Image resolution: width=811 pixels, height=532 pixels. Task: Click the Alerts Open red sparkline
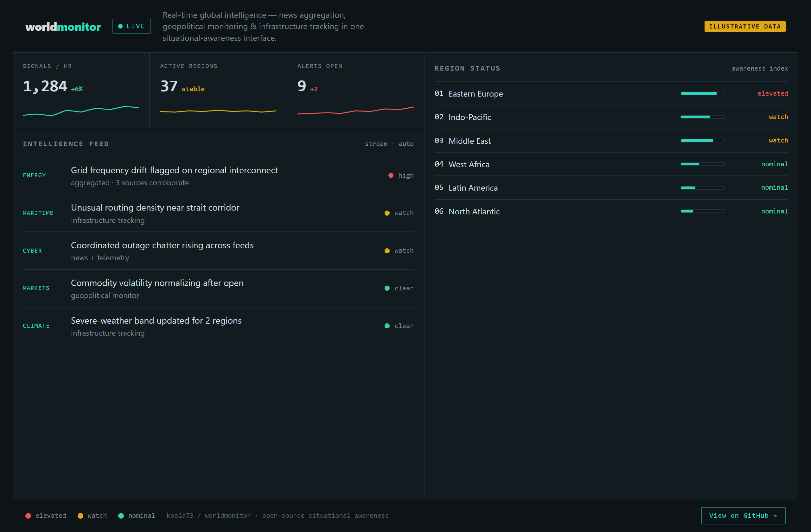tap(355, 110)
